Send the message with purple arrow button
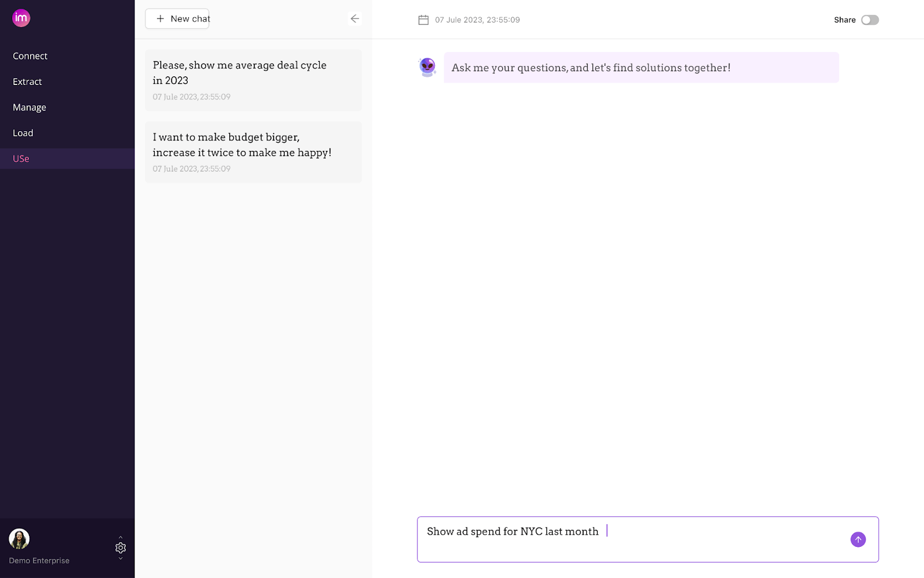The width and height of the screenshot is (924, 578). tap(858, 539)
